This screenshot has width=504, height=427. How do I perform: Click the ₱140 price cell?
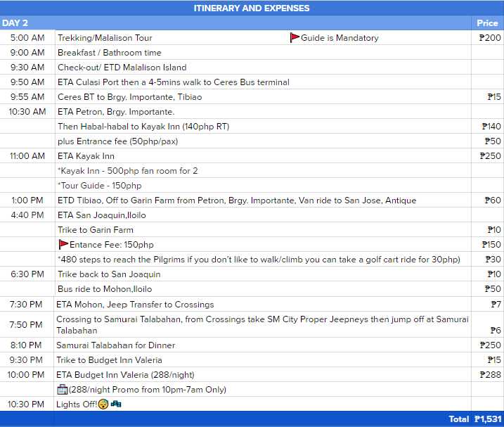488,127
